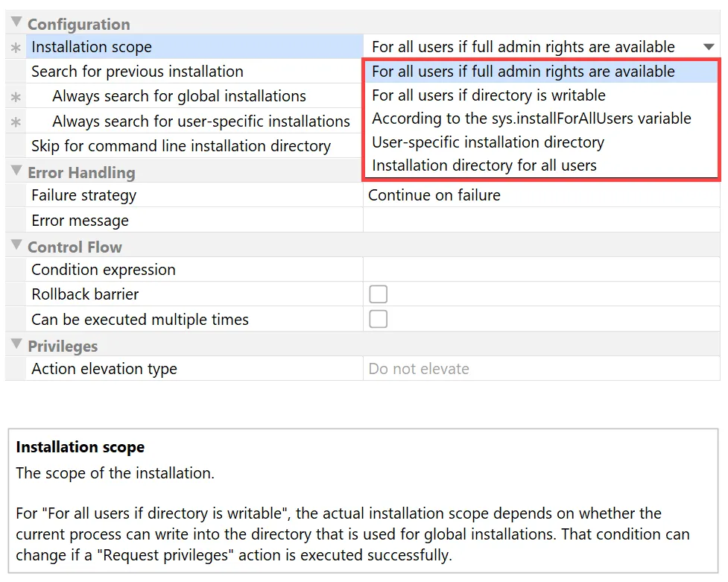Enable the Rollback barrier checkbox
This screenshot has width=728, height=582.
pyautogui.click(x=379, y=294)
